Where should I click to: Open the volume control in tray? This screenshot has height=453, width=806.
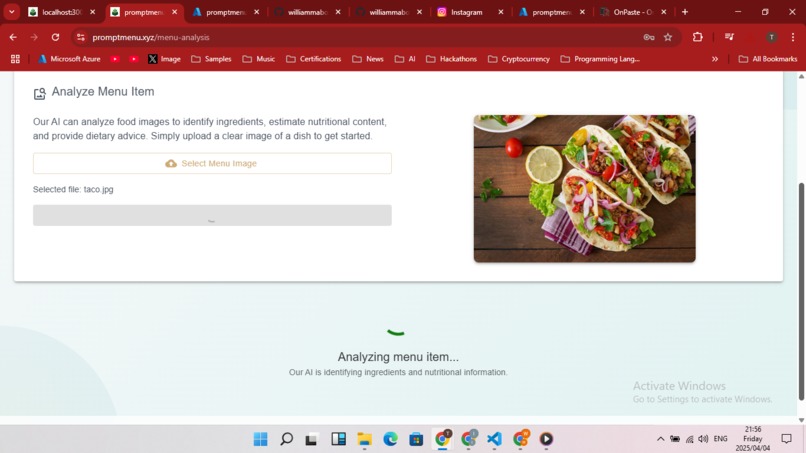tap(703, 439)
